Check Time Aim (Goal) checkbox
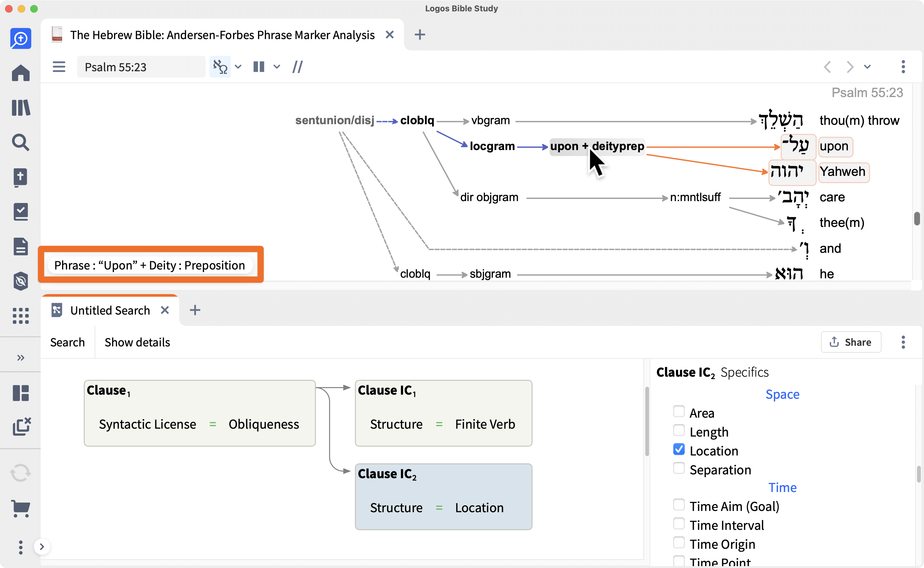 [679, 505]
